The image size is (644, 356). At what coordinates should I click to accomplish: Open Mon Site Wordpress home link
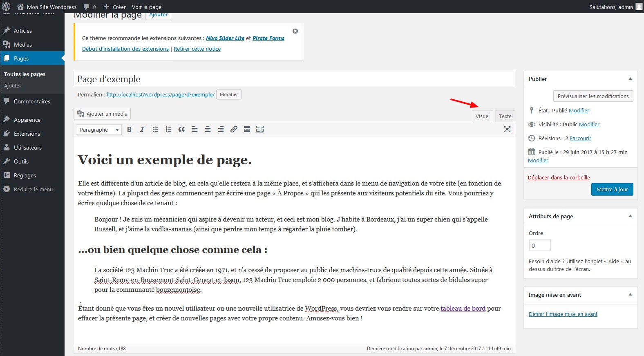47,7
